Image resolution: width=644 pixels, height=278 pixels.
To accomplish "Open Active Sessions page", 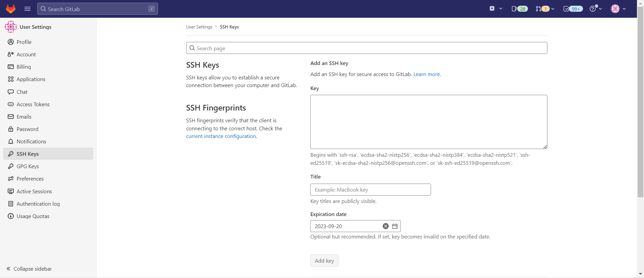I will 48,191.
